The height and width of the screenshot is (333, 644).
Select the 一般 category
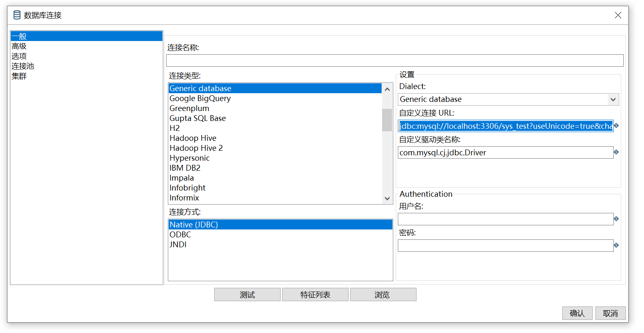87,36
